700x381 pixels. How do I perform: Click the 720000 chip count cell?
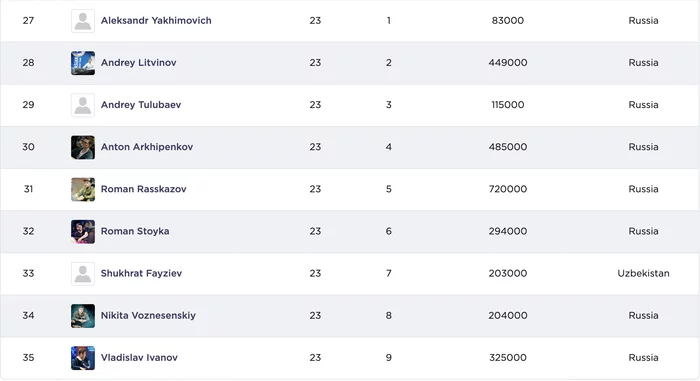coord(508,189)
